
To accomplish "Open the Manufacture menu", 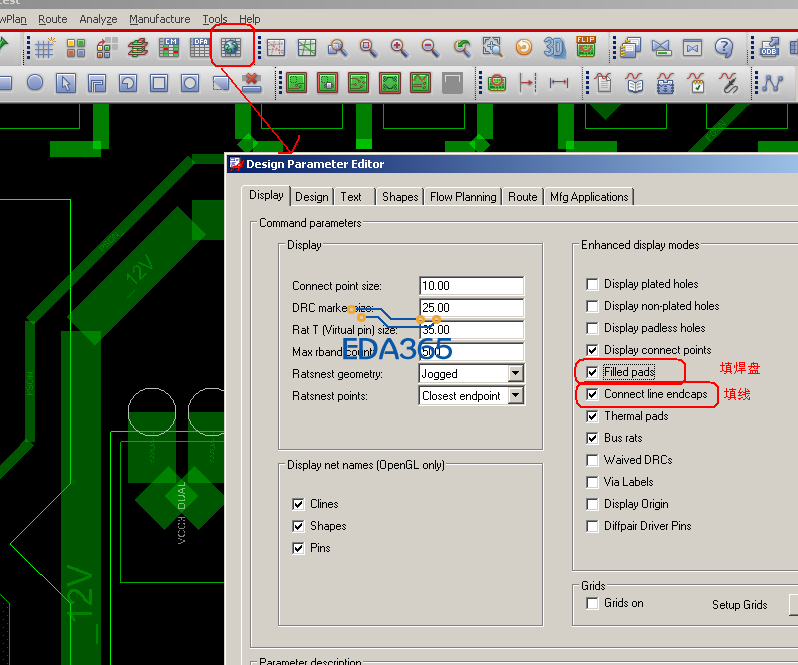I will [x=159, y=19].
